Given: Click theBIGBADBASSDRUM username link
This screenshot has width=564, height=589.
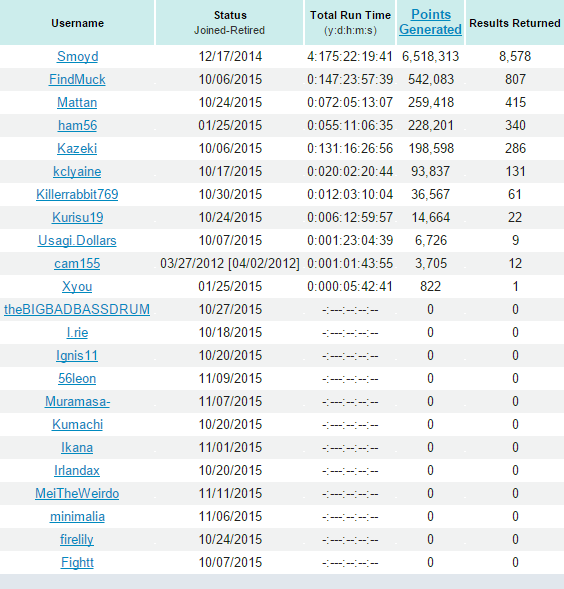Looking at the screenshot, I should 77,310.
